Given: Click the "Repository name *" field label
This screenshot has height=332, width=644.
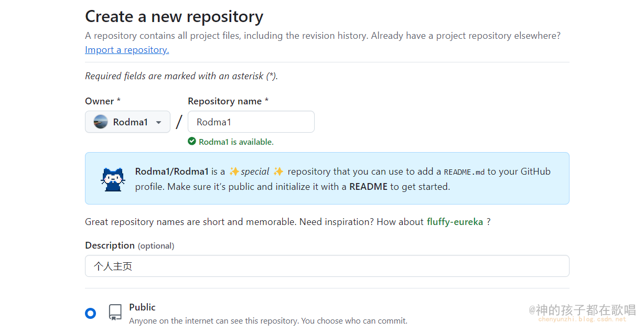Looking at the screenshot, I should 228,101.
